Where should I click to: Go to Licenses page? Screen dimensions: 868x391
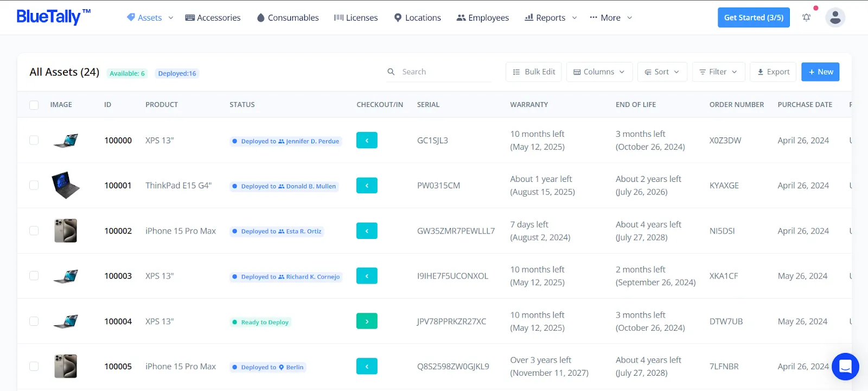[356, 17]
